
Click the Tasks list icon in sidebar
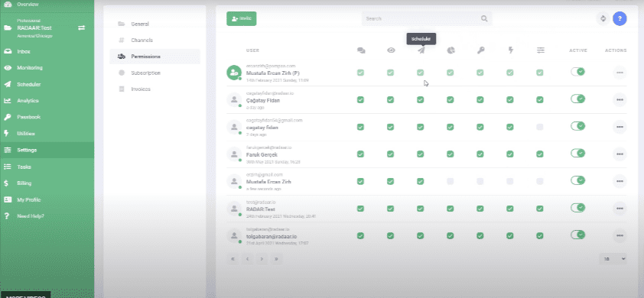tap(8, 167)
